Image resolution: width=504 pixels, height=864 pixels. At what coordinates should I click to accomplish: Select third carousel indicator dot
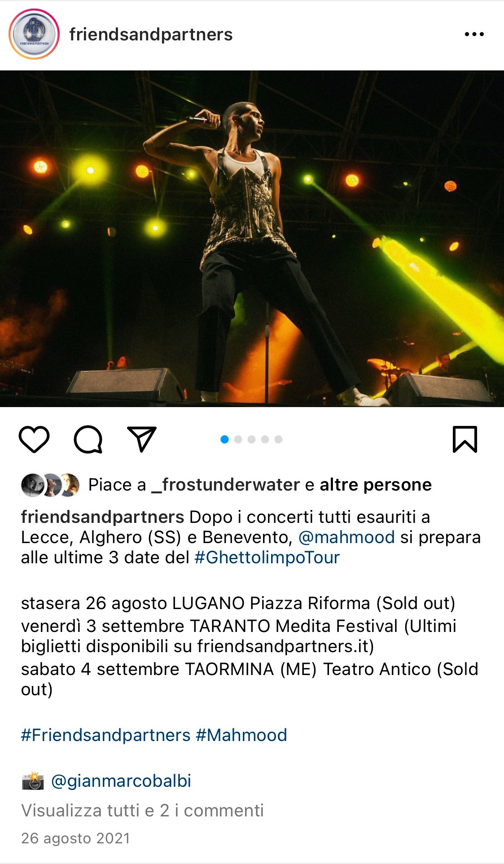click(252, 439)
